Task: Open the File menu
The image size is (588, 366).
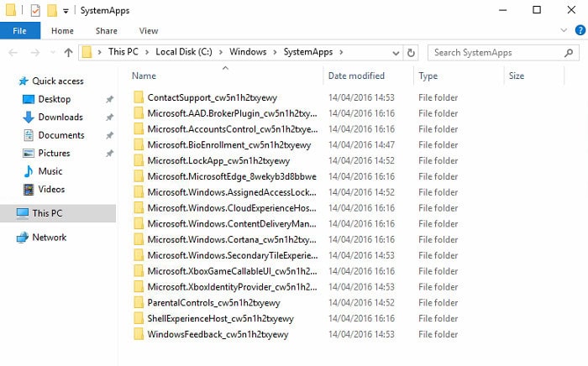Action: coord(20,31)
